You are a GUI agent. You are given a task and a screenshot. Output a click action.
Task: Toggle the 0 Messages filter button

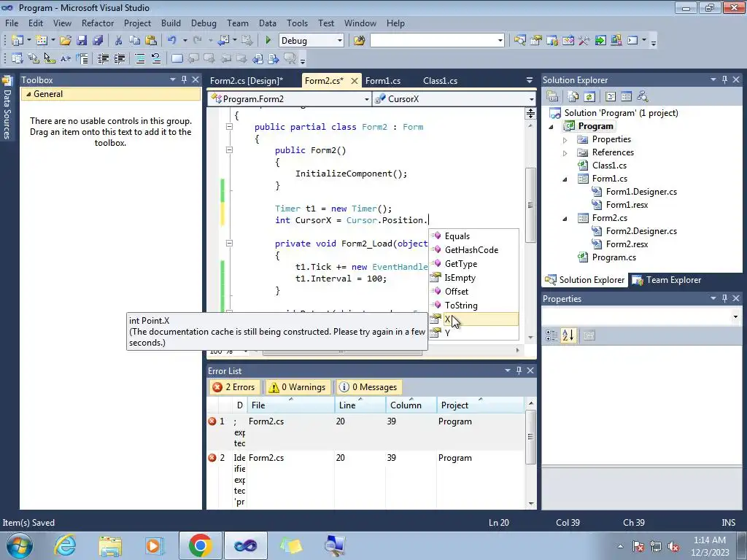click(x=368, y=387)
